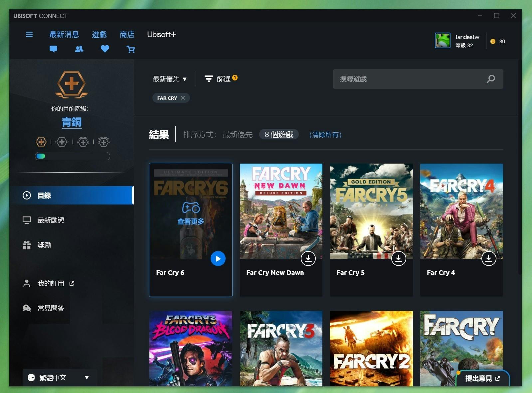Open the shopping cart icon

131,50
